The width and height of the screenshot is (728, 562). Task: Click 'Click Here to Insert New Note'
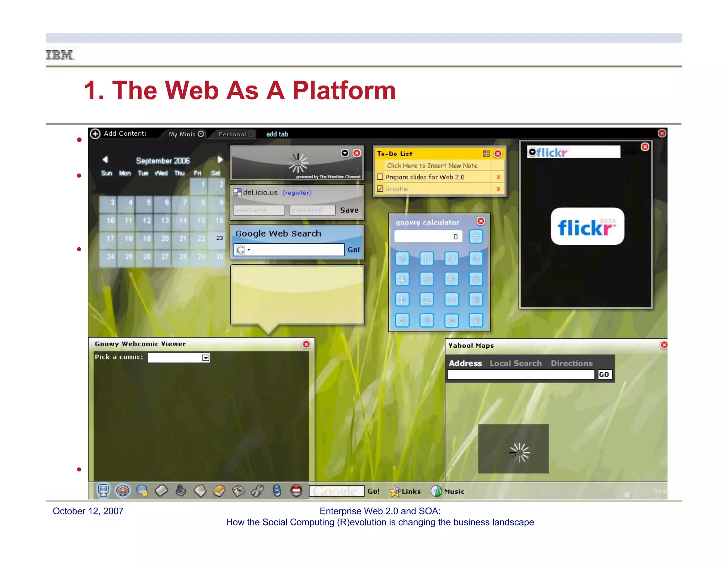coord(432,166)
